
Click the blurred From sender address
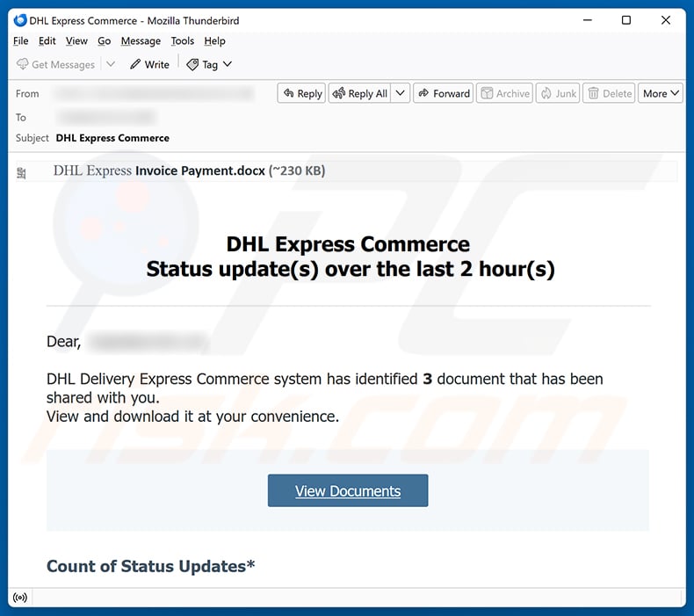(x=153, y=93)
